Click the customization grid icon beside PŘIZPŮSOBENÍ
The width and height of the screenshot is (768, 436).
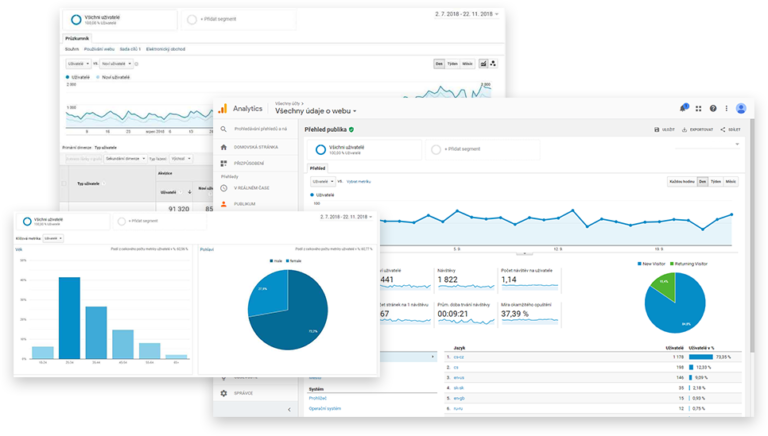coord(223,163)
